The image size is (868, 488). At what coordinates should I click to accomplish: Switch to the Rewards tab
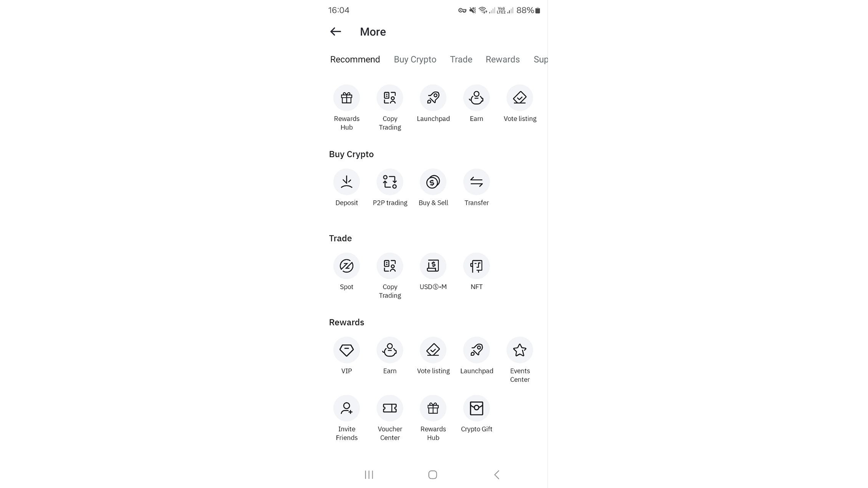(502, 59)
